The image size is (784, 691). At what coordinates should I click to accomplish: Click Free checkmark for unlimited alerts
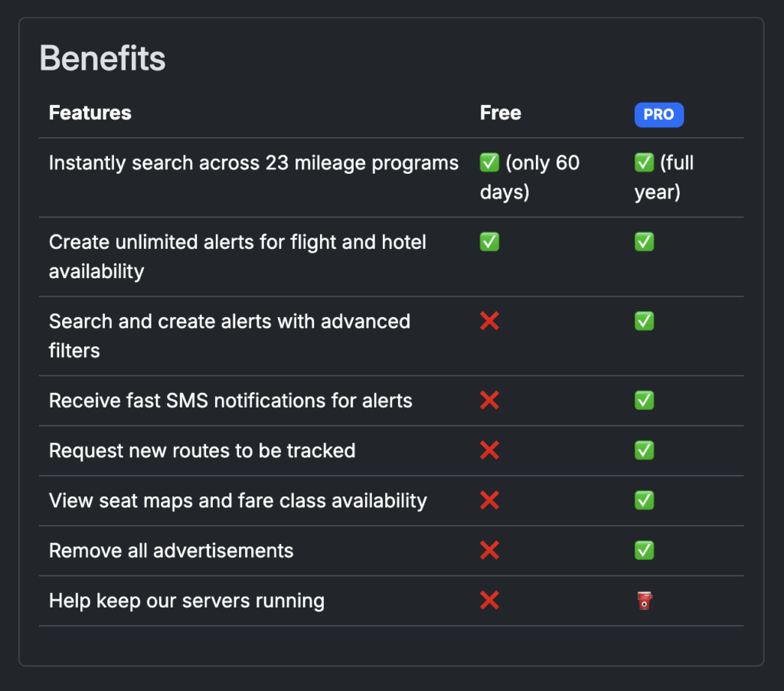489,242
